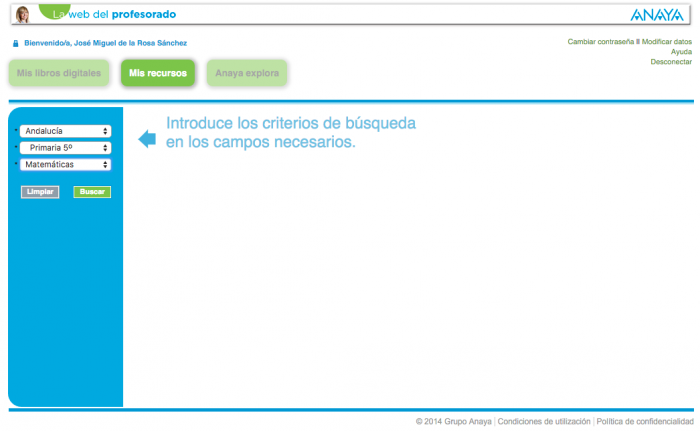Viewport: 700px width, 431px height.
Task: Open Política de confidencialidad footer link
Action: pyautogui.click(x=645, y=421)
